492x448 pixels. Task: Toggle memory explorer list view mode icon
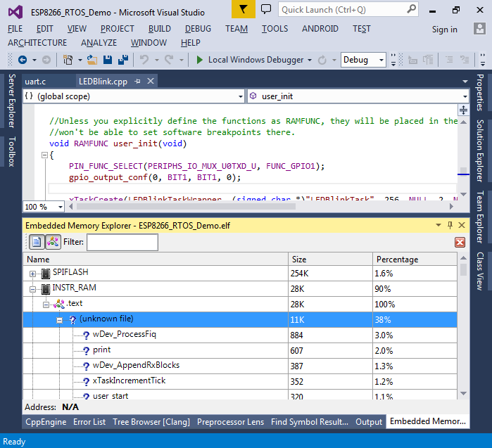pyautogui.click(x=37, y=242)
